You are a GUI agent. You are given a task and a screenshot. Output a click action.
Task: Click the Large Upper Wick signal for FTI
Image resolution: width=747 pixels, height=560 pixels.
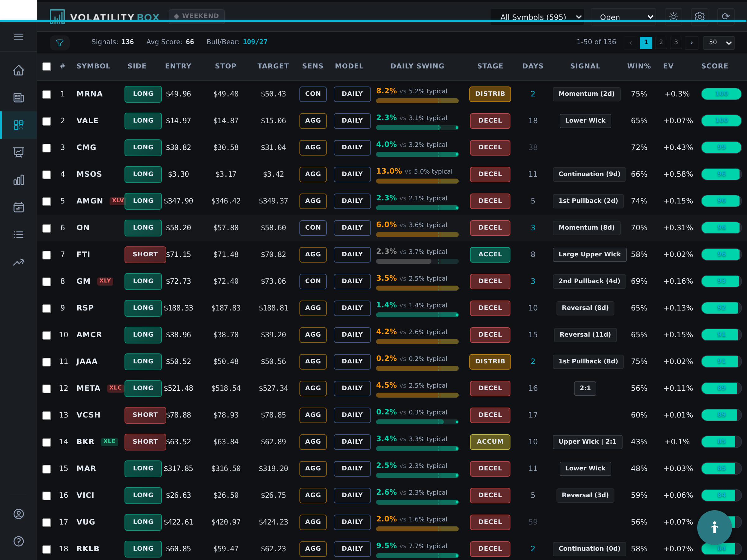(x=590, y=254)
